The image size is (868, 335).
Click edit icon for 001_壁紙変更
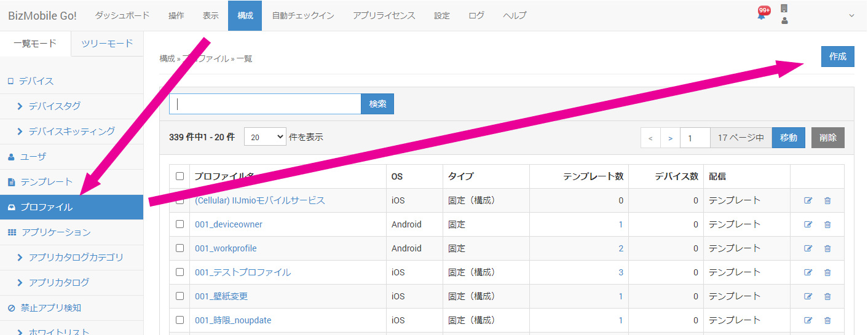pos(808,296)
